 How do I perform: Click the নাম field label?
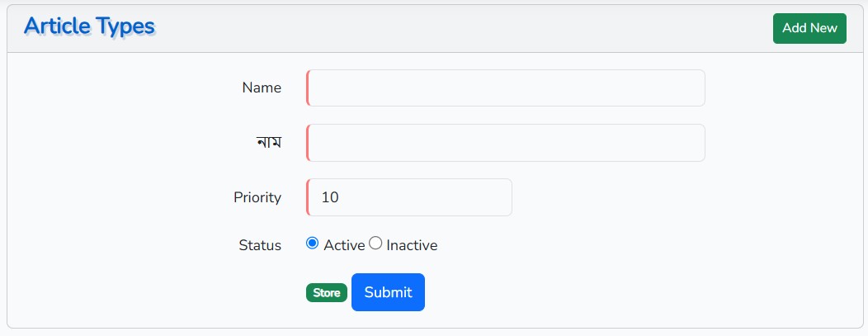[269, 142]
